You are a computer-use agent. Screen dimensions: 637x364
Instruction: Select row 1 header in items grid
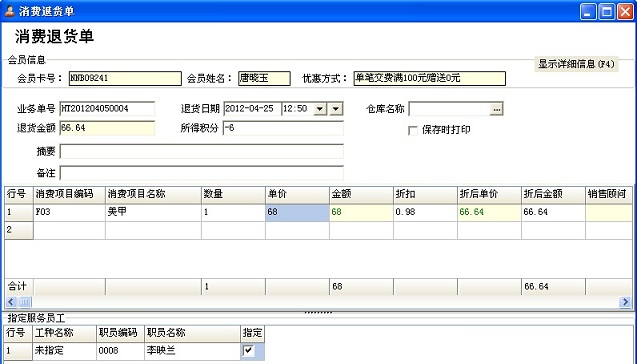(19, 212)
